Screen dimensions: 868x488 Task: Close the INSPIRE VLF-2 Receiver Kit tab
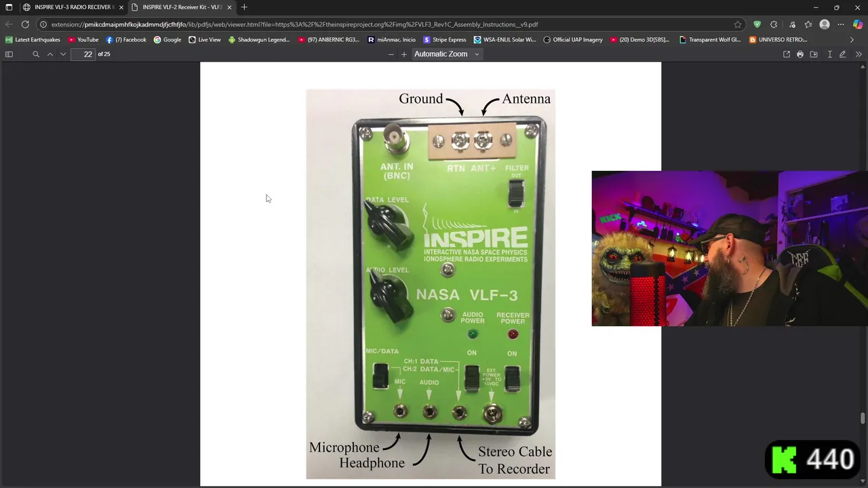click(229, 7)
